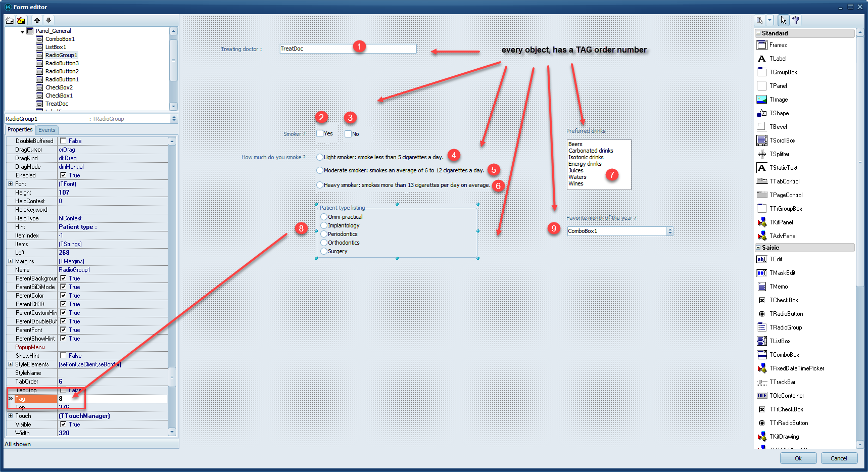Choose the TShape component icon
868x472 pixels.
click(x=761, y=113)
